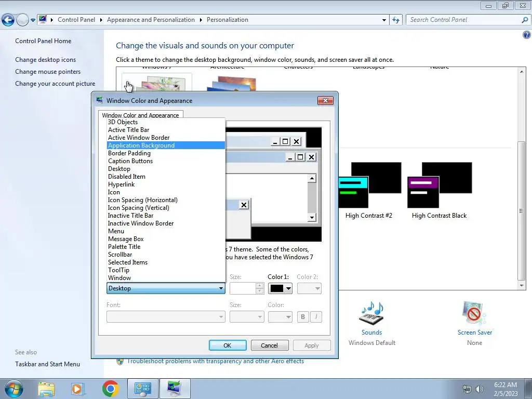Viewport: 532px width, 399px height.
Task: Click the volume speaker tray icon
Action: [480, 389]
